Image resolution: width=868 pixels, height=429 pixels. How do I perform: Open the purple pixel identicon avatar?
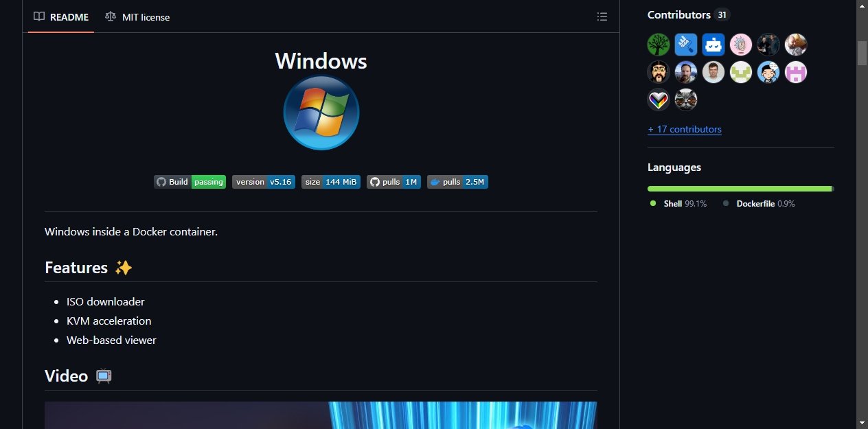pyautogui.click(x=796, y=72)
